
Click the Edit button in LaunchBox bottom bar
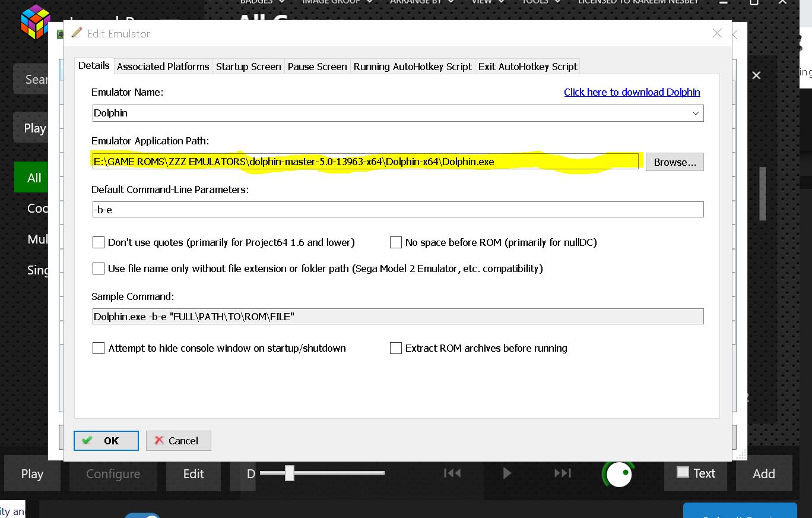point(194,474)
